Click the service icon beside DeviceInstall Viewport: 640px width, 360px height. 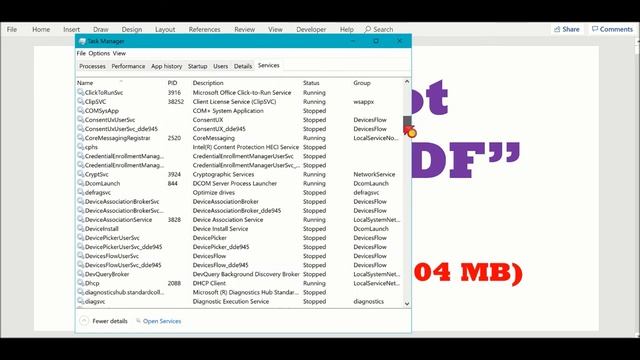click(x=80, y=228)
